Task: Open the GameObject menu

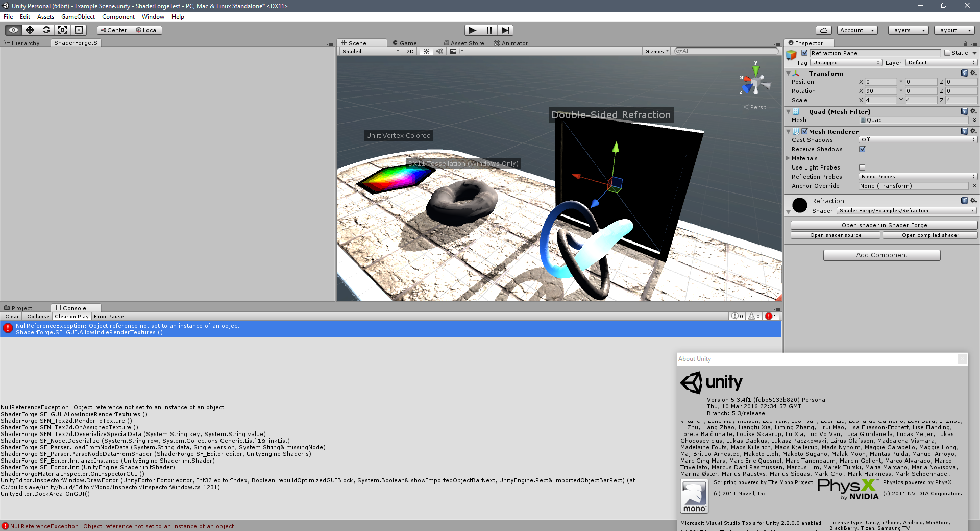Action: (78, 17)
